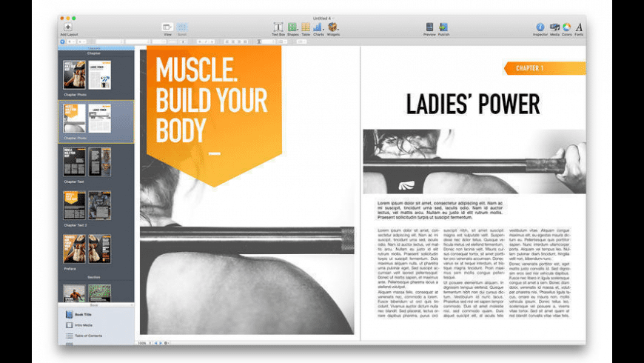
Task: Open the font family field in format bar
Action: 110,41
